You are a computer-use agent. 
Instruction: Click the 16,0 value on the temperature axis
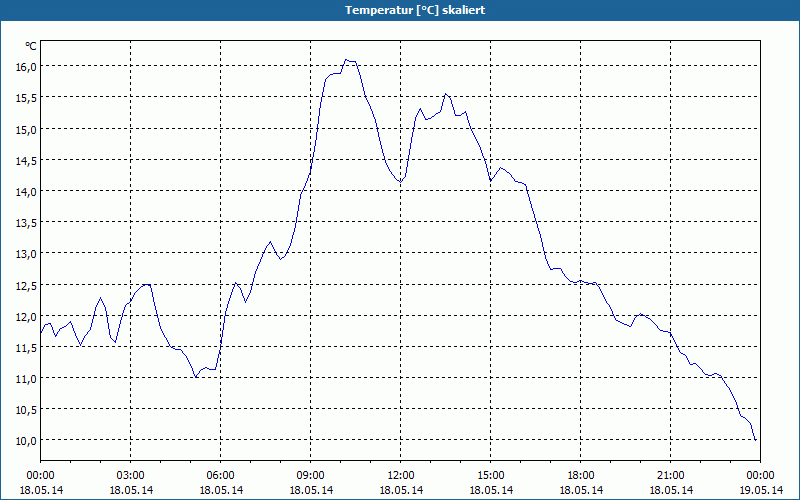[26, 67]
